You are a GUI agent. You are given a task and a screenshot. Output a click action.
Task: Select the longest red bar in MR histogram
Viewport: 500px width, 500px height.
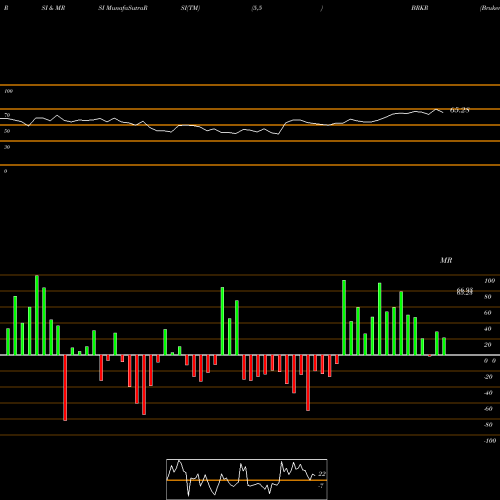pyautogui.click(x=65, y=388)
